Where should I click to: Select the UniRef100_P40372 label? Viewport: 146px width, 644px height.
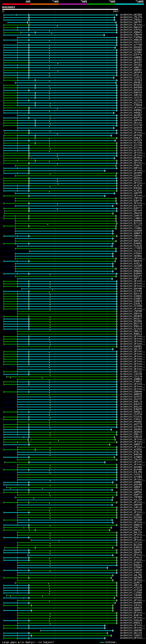point(131,42)
